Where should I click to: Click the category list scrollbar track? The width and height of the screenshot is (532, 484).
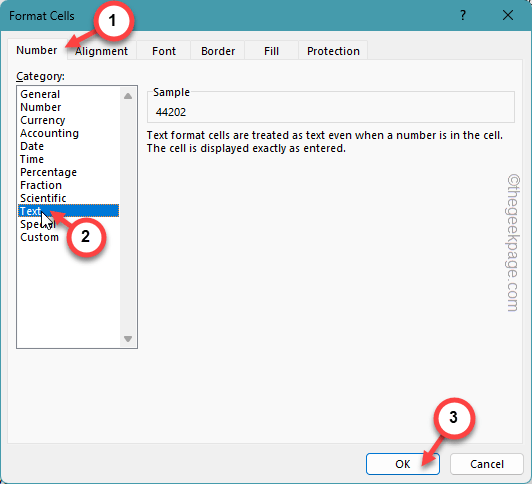128,217
